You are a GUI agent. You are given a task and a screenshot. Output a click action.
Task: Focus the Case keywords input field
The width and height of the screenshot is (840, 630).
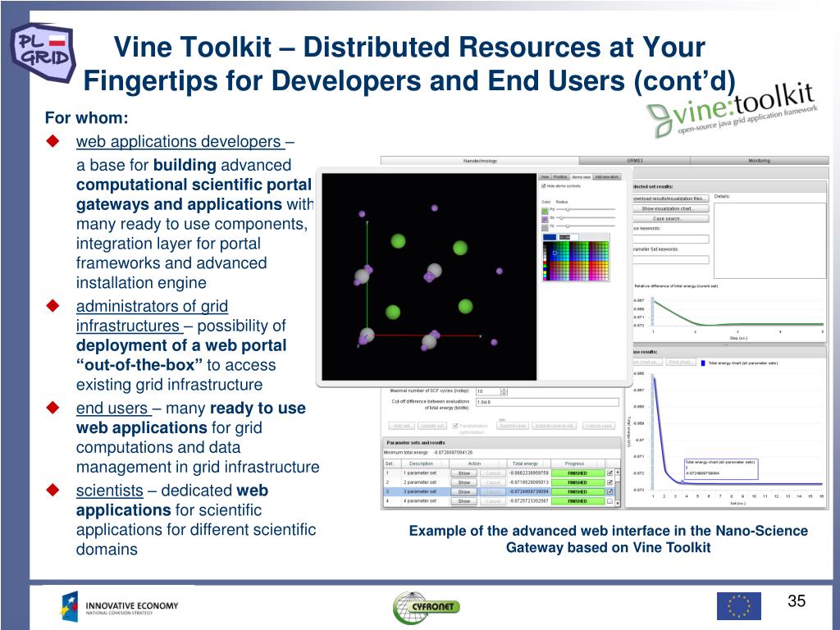click(x=671, y=239)
